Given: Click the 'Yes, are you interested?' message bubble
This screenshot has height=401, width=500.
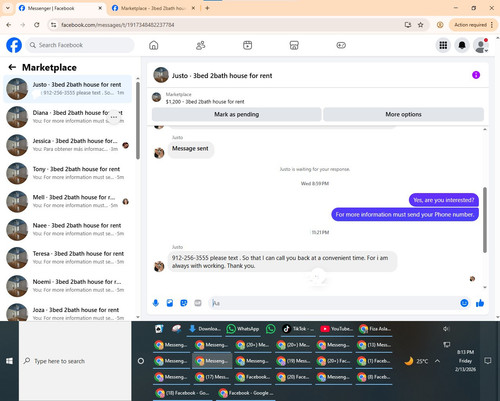Looking at the screenshot, I should (x=443, y=200).
